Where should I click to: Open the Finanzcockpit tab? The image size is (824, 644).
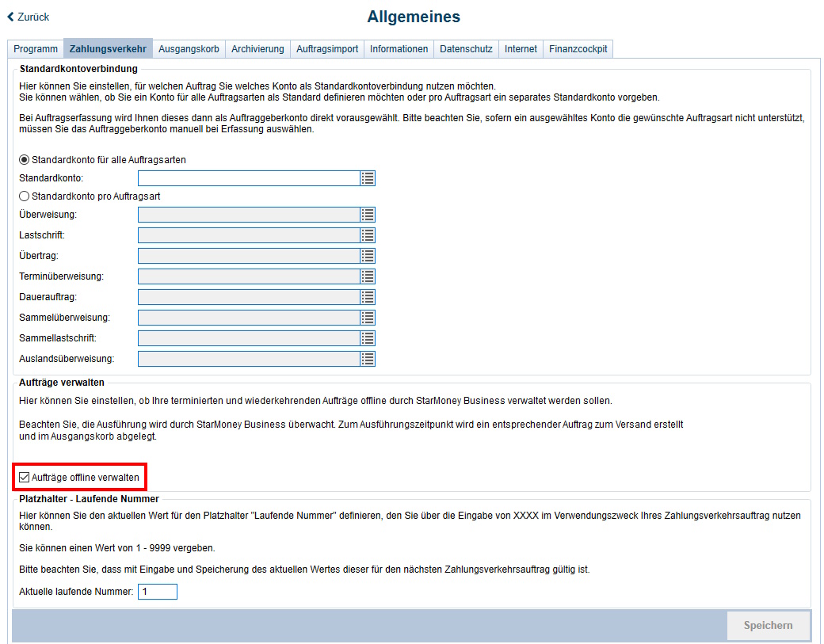pyautogui.click(x=578, y=49)
